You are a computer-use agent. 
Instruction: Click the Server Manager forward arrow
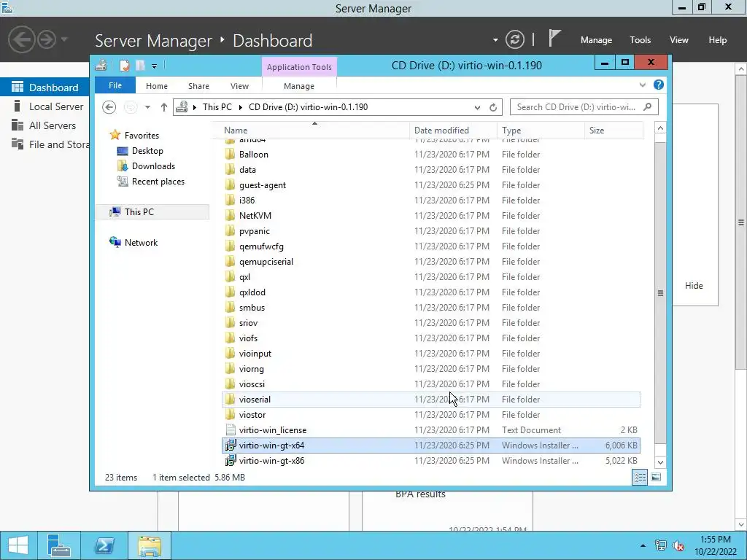(x=47, y=39)
